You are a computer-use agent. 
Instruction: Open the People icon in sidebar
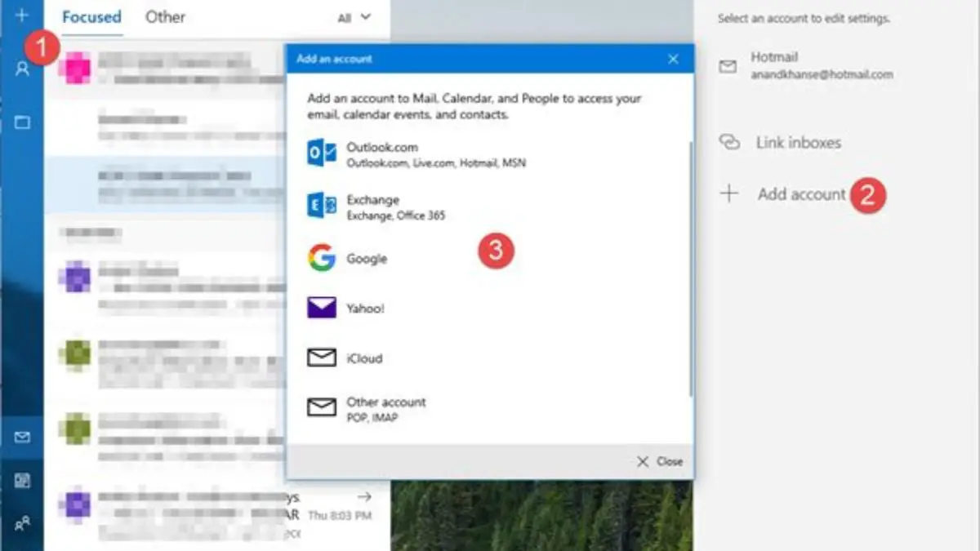coord(22,524)
